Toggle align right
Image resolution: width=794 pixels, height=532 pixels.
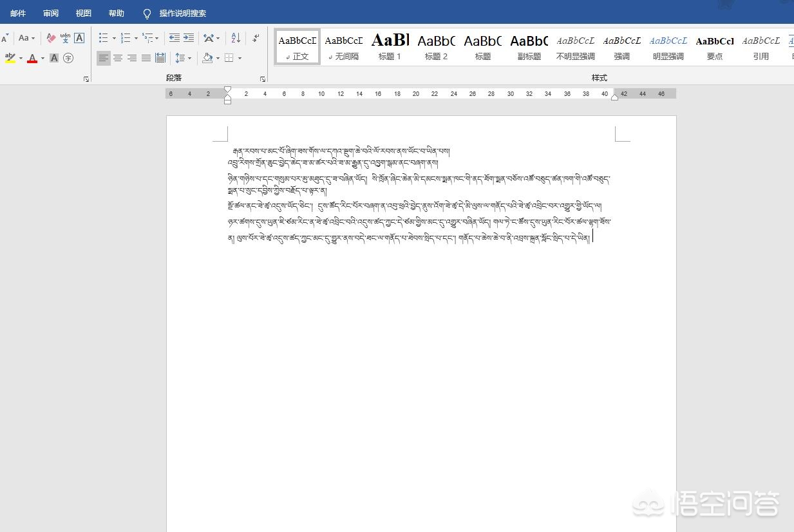click(x=132, y=58)
